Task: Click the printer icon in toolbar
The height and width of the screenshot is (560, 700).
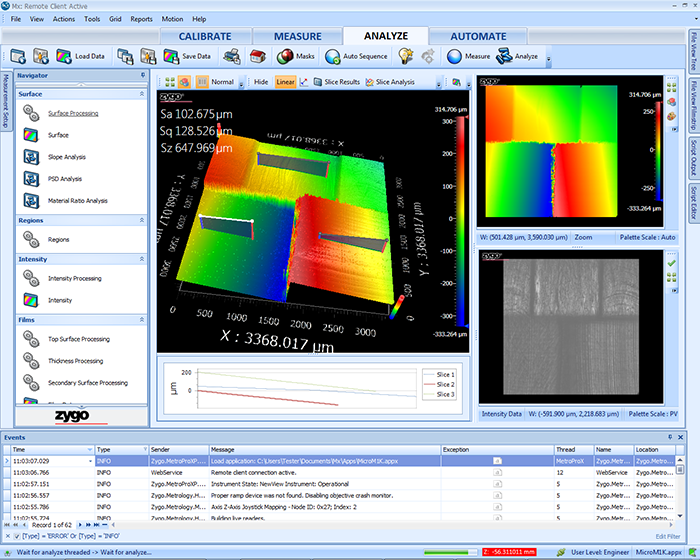Action: pyautogui.click(x=231, y=57)
